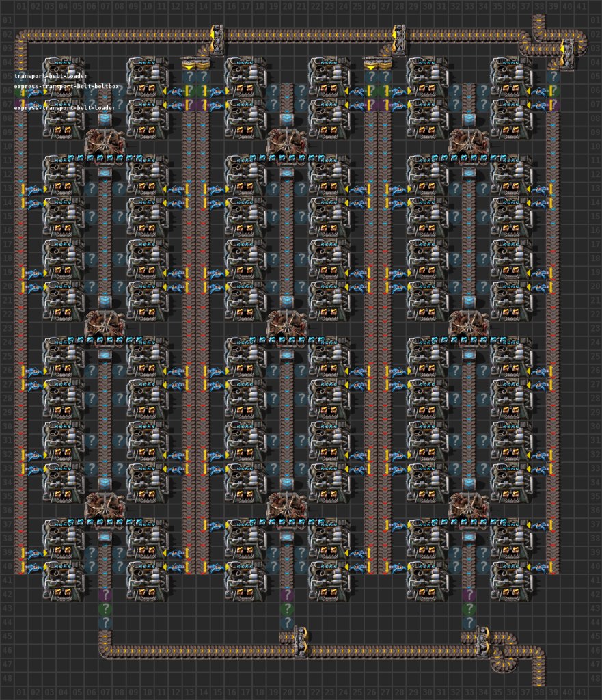Select the splitter on top belt at column 28
602x700 pixels.
400,40
